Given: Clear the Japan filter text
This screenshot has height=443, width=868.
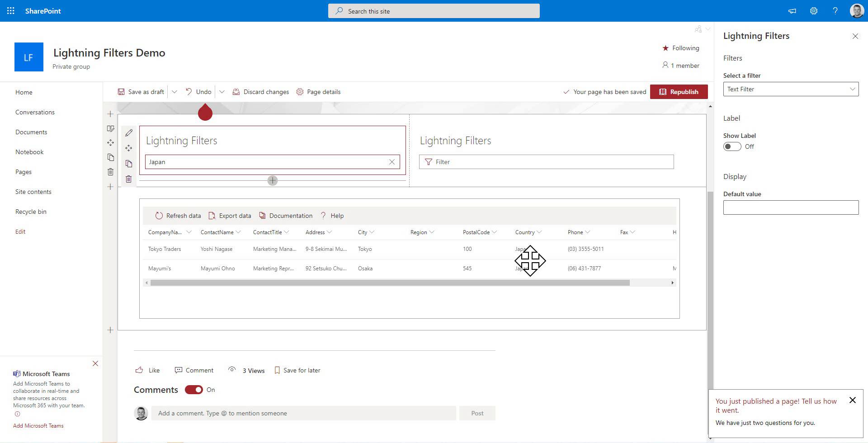Looking at the screenshot, I should pyautogui.click(x=392, y=162).
